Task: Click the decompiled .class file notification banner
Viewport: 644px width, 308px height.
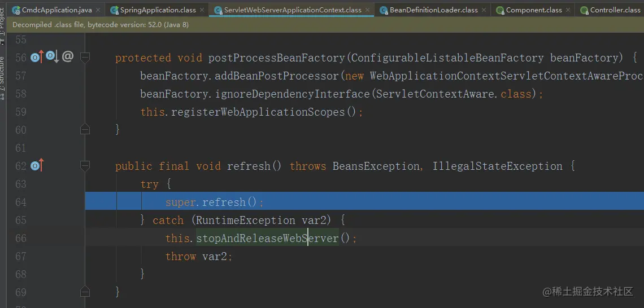Action: [325, 25]
